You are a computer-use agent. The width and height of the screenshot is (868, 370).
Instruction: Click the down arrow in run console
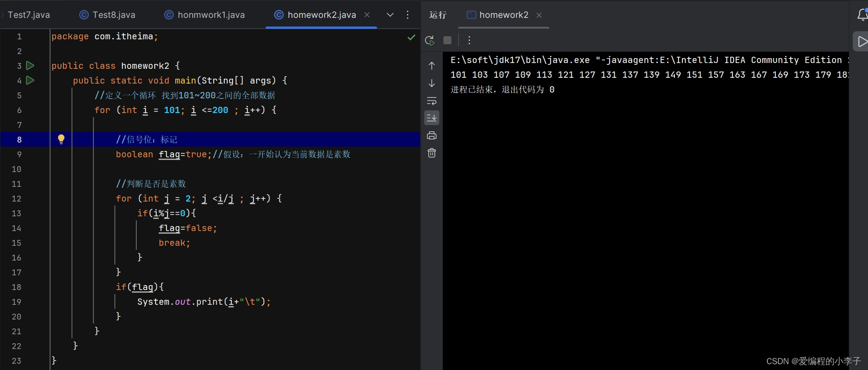[432, 83]
